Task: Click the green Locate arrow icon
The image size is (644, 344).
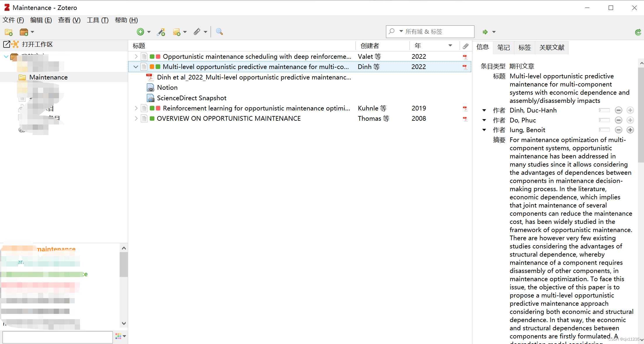Action: click(485, 32)
